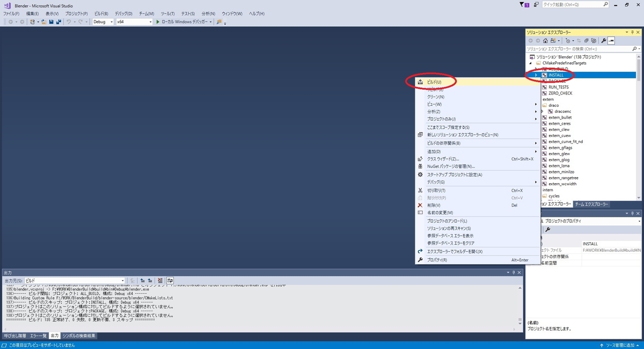Open the ツール(T) menu

tap(167, 13)
